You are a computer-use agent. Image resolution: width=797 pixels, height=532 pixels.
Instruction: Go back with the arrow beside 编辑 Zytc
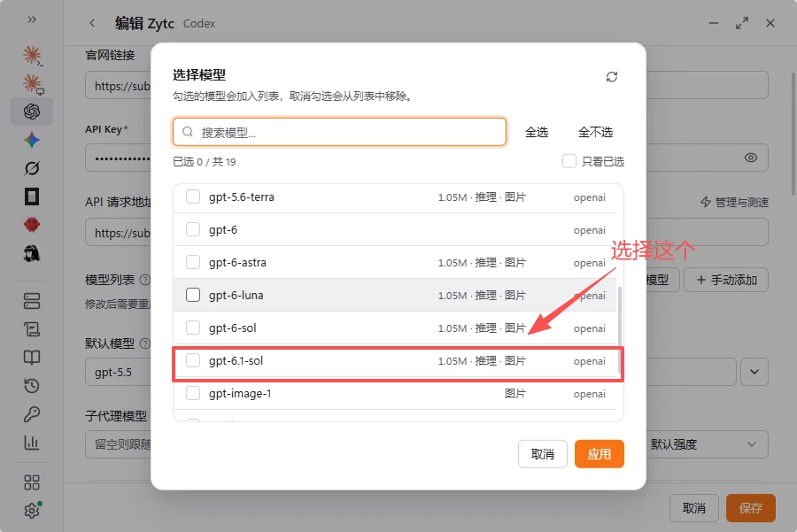[x=92, y=23]
